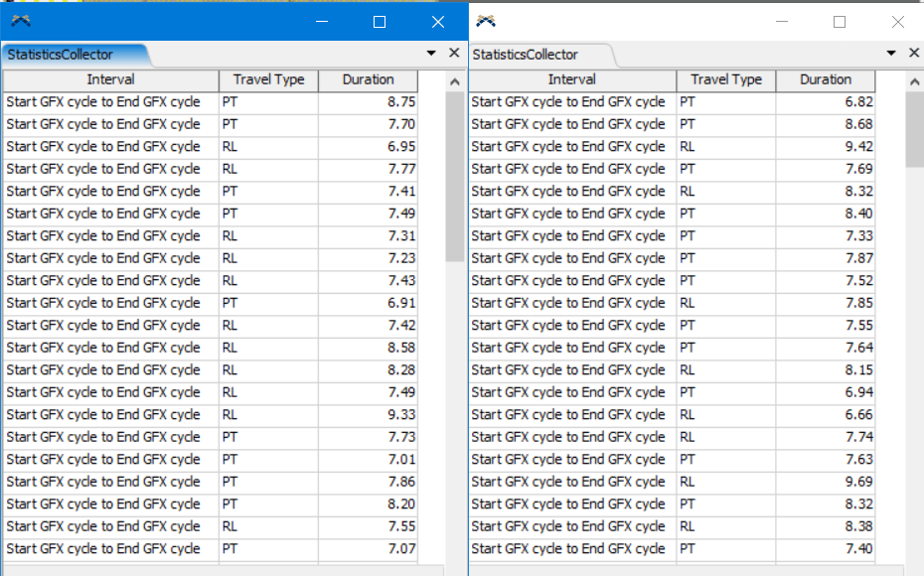Screen dimensions: 924x576
Task: Click the left table's scroll up arrow
Action: 455,82
